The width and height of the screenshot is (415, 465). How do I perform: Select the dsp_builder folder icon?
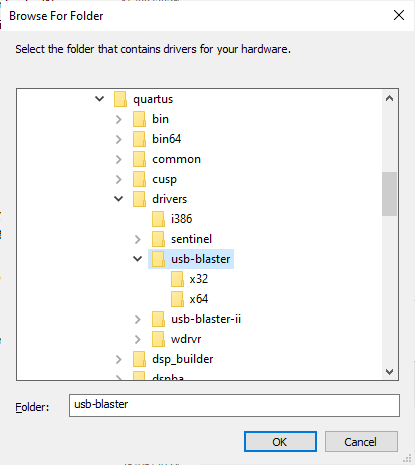point(139,359)
